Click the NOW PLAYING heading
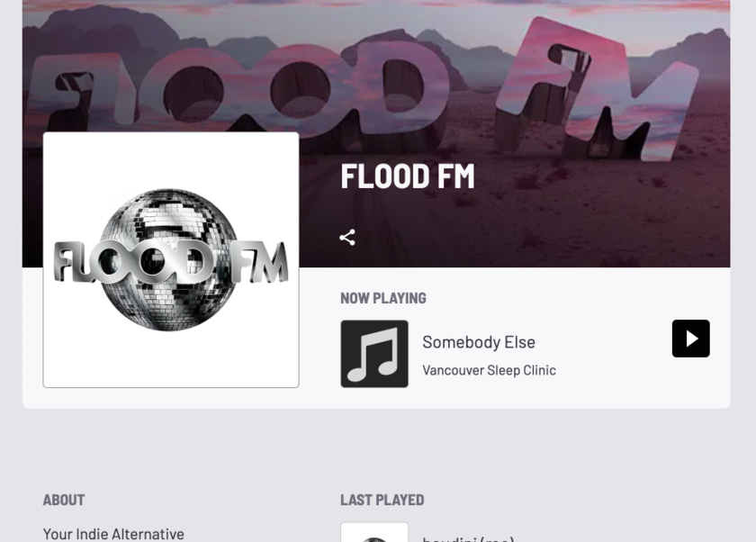 click(383, 298)
